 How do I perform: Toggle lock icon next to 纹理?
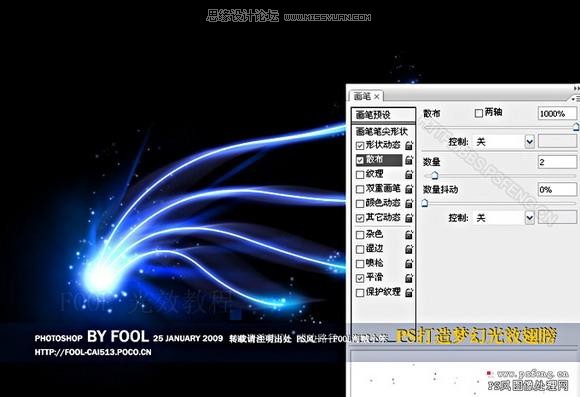409,174
